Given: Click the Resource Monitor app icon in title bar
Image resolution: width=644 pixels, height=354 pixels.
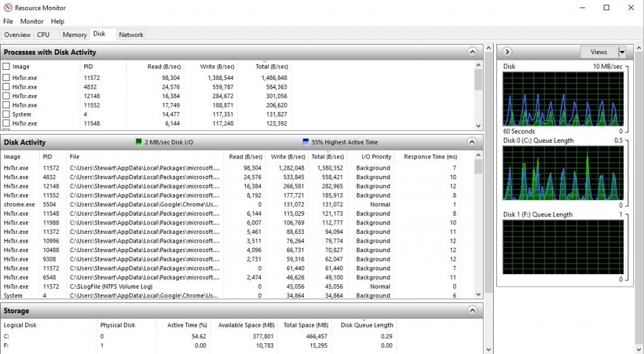Looking at the screenshot, I should click(8, 8).
